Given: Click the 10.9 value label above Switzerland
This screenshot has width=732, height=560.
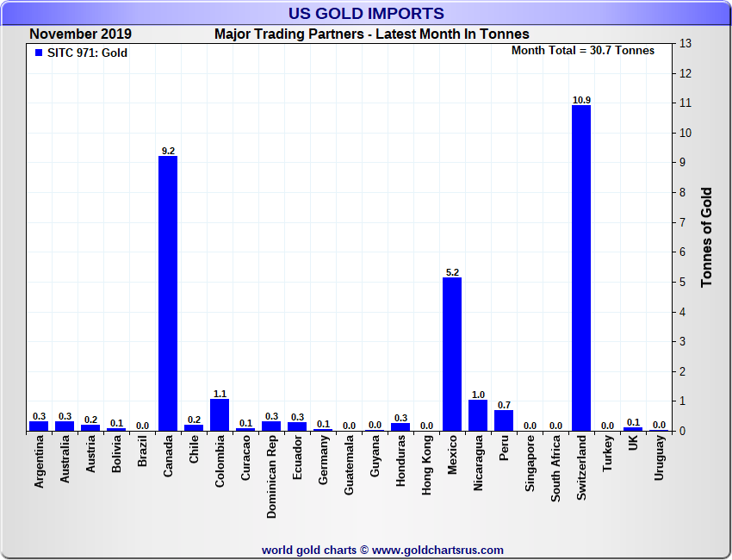Looking at the screenshot, I should click(x=581, y=100).
